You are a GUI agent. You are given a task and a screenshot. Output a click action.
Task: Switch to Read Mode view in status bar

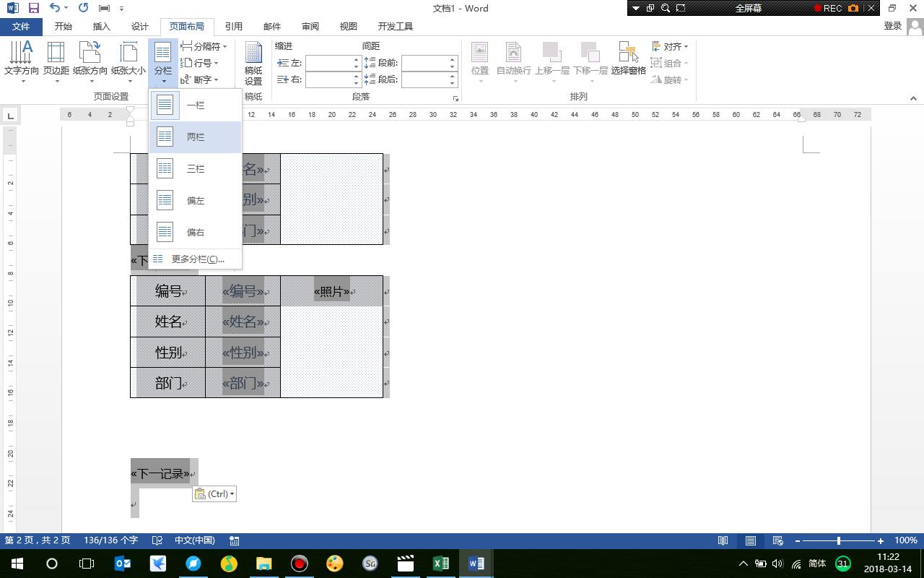(x=723, y=540)
